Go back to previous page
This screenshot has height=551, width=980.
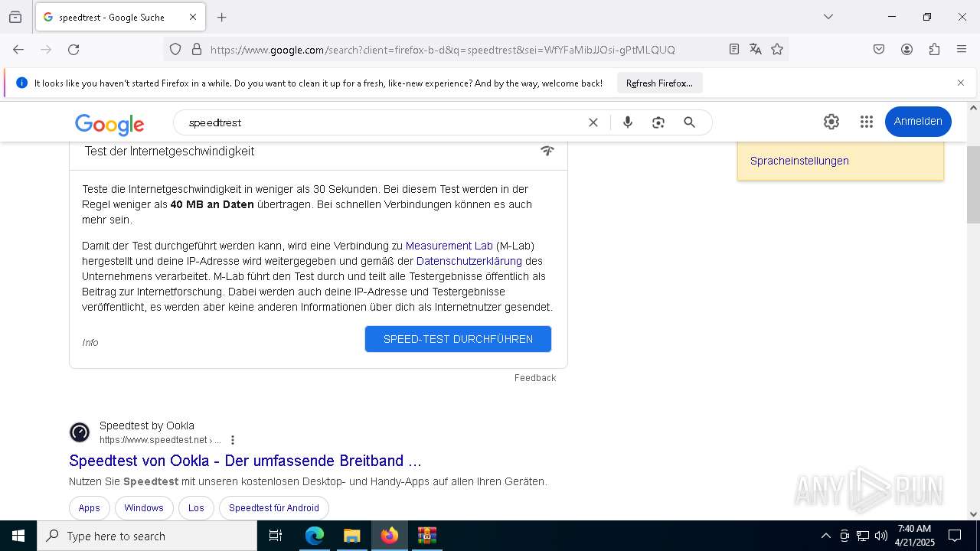pyautogui.click(x=18, y=49)
